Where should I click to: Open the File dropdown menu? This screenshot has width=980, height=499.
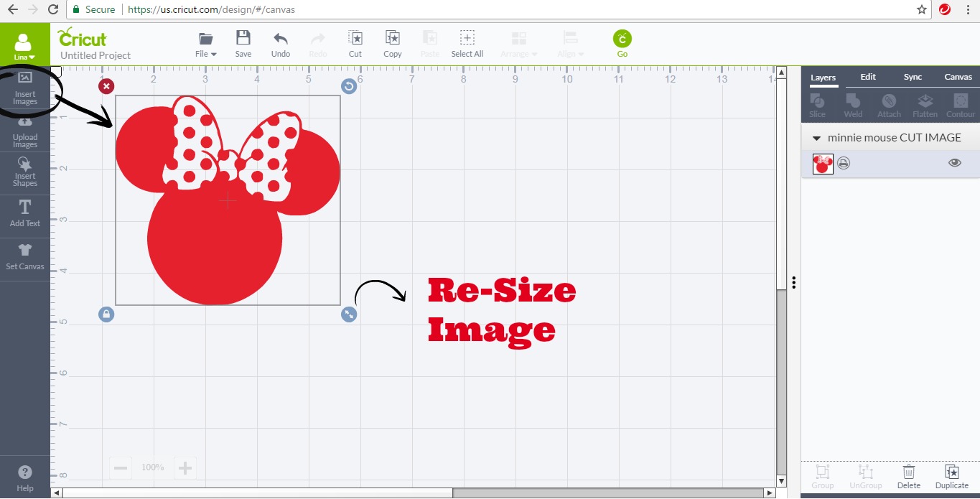click(205, 44)
